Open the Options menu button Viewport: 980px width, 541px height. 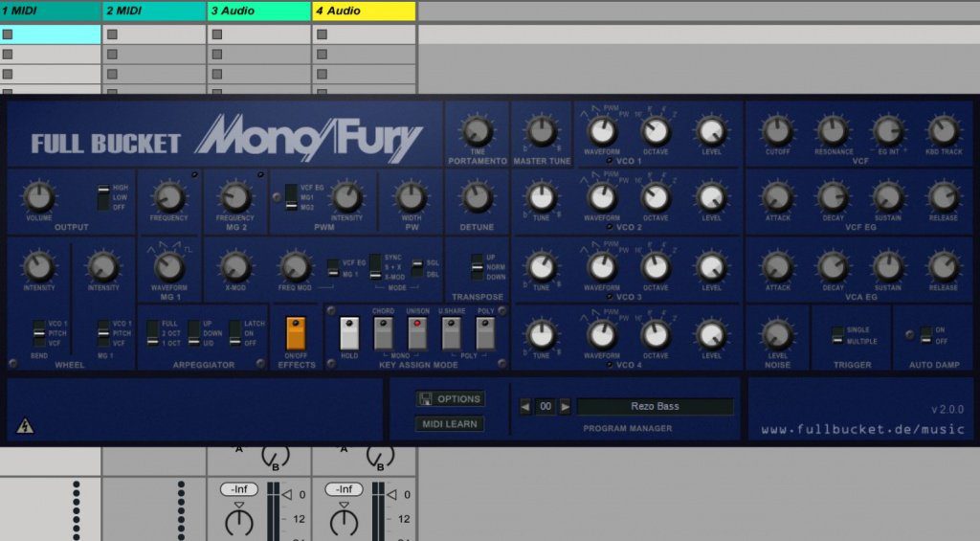coord(450,399)
